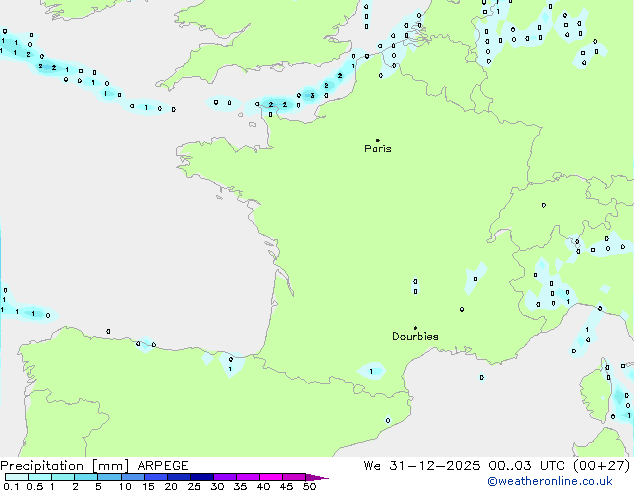Pick the 45–50 mm legend swatch
The height and width of the screenshot is (490, 634).
(x=294, y=477)
